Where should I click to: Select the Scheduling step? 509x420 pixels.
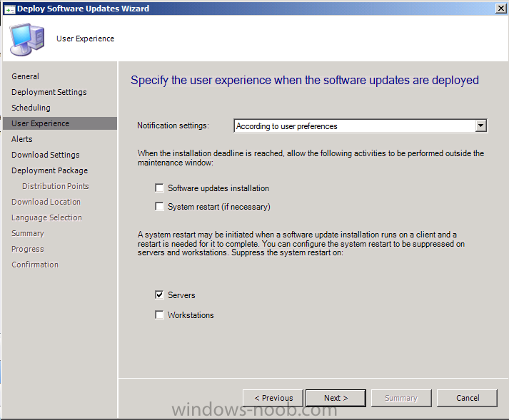coord(31,108)
